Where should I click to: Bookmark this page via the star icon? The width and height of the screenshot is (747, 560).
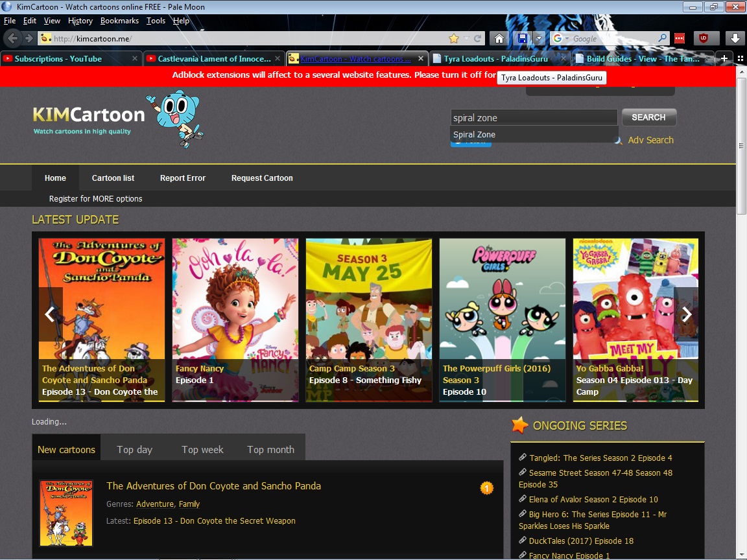click(453, 38)
